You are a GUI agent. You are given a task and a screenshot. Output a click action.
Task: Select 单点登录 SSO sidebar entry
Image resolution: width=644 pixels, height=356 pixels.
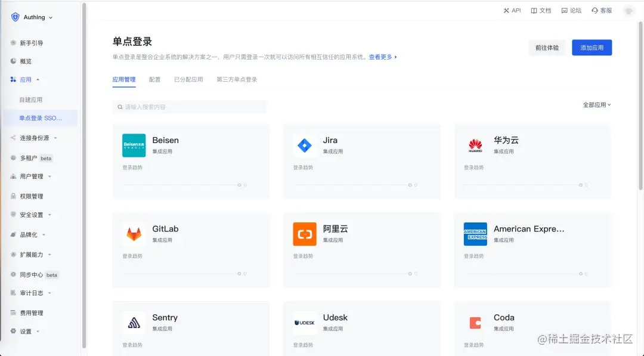(x=41, y=118)
